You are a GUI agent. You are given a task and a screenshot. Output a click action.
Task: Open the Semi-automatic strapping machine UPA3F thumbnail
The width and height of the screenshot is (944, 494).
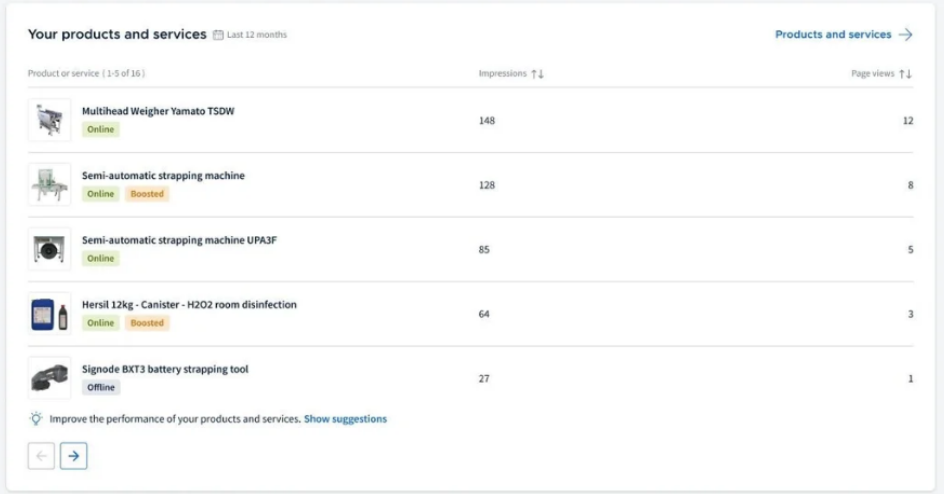[x=49, y=249]
